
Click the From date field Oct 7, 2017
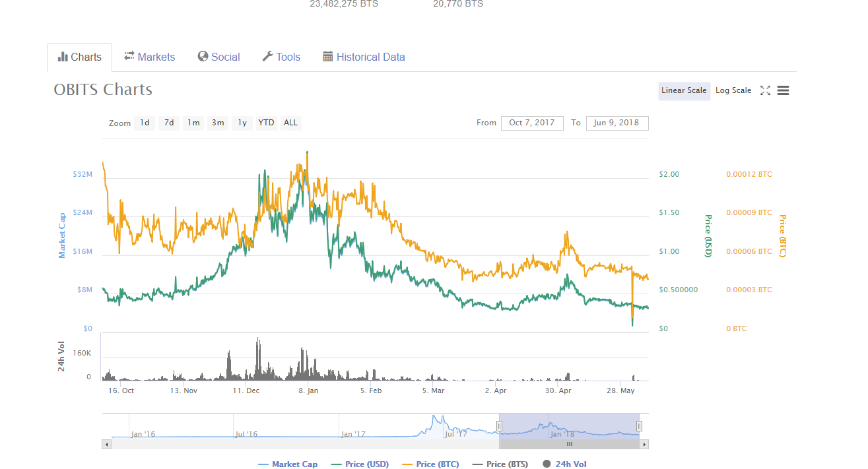(x=532, y=123)
